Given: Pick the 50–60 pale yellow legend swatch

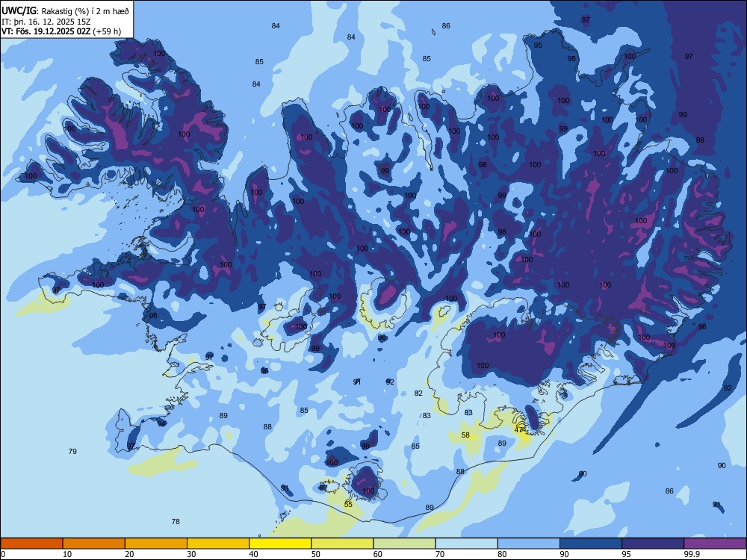Looking at the screenshot, I should click(x=343, y=544).
